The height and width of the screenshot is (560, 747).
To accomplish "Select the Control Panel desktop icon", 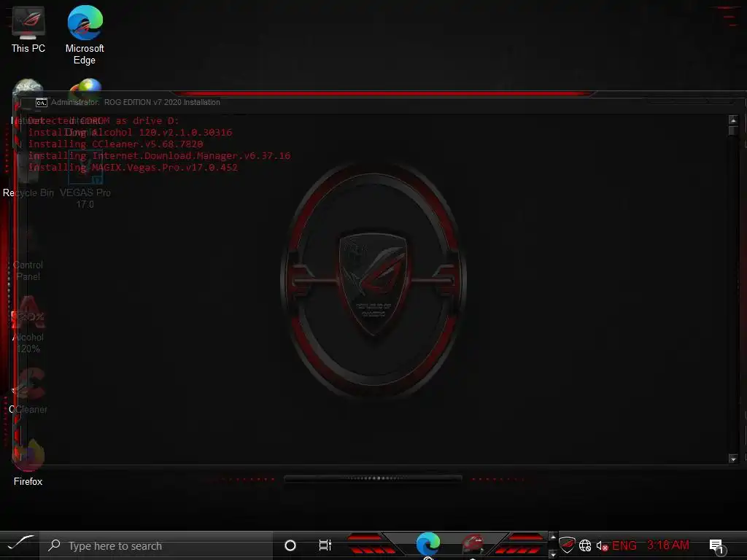I will coord(28,252).
